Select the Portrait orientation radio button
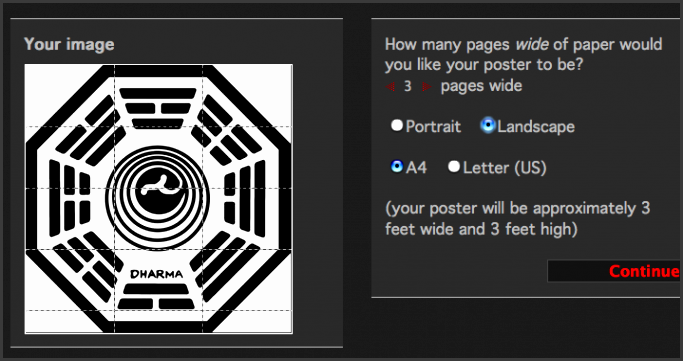The image size is (683, 361). (x=397, y=126)
